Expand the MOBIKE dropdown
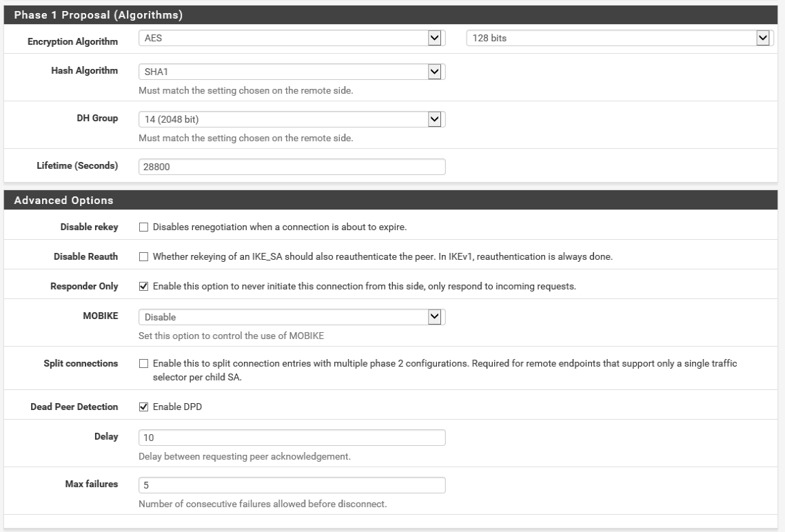The height and width of the screenshot is (532, 785). pyautogui.click(x=292, y=316)
